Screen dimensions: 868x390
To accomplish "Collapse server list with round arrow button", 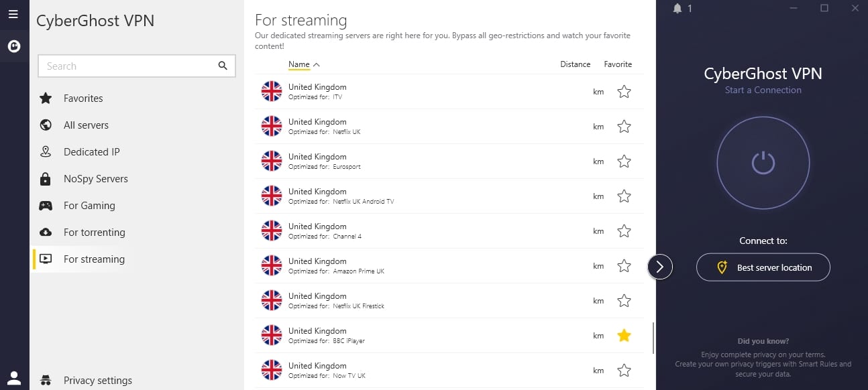I will 660,267.
